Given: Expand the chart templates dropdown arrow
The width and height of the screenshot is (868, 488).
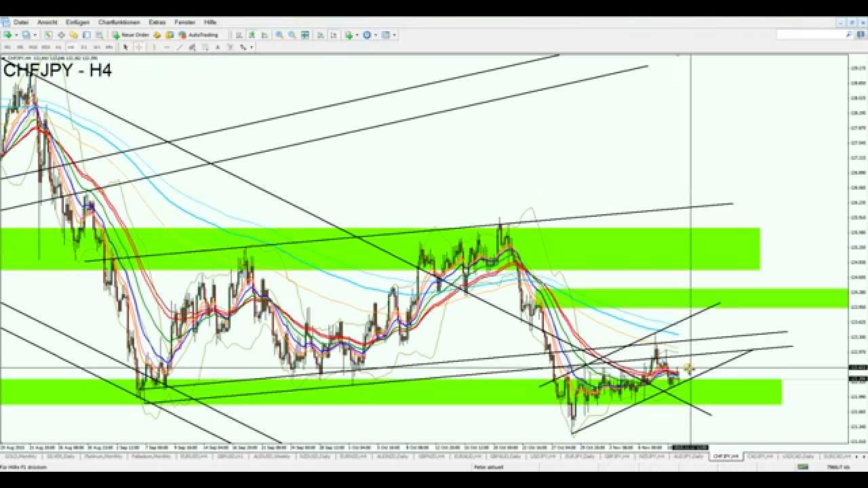Looking at the screenshot, I should tap(394, 35).
